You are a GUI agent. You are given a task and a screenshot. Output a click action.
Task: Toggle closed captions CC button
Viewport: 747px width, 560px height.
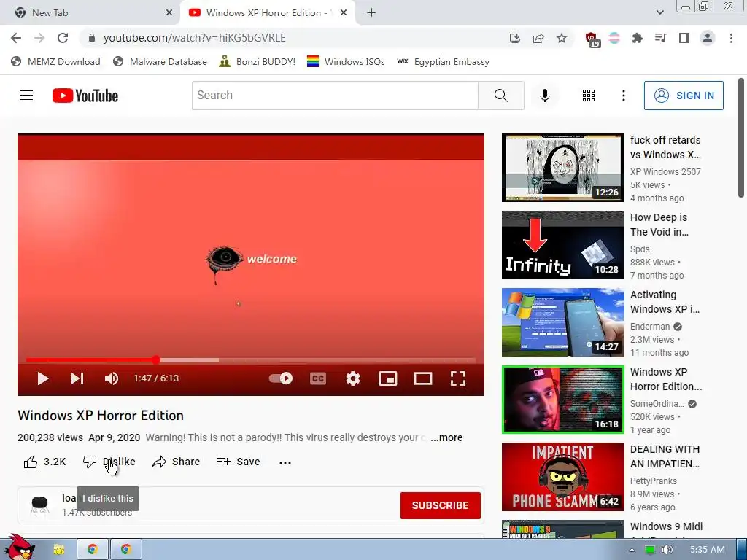[318, 378]
